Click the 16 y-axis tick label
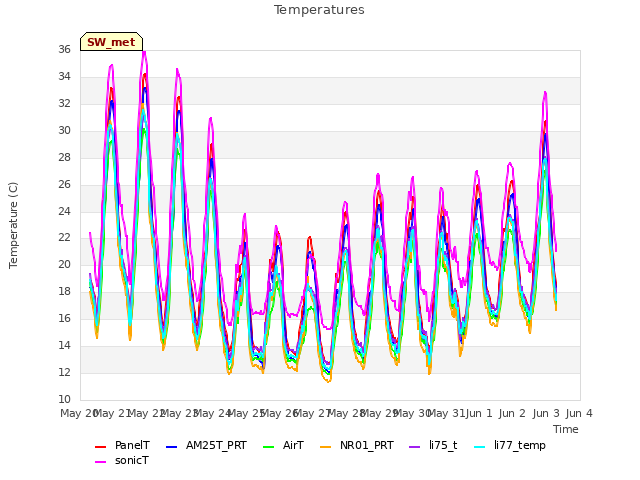This screenshot has height=480, width=640. pyautogui.click(x=64, y=318)
